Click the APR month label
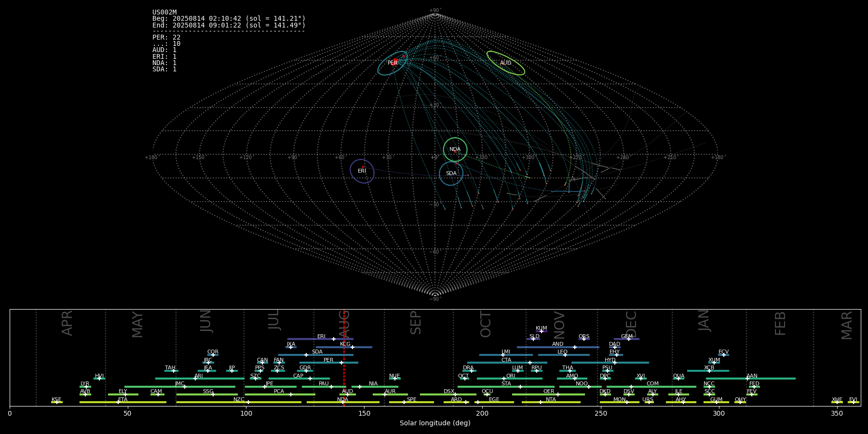The width and height of the screenshot is (868, 434). coord(68,323)
